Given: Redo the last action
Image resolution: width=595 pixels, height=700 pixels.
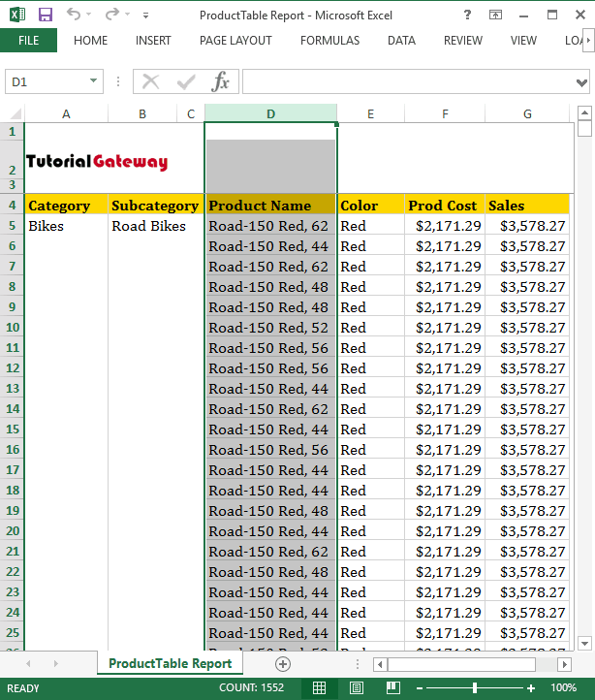Looking at the screenshot, I should tap(111, 15).
